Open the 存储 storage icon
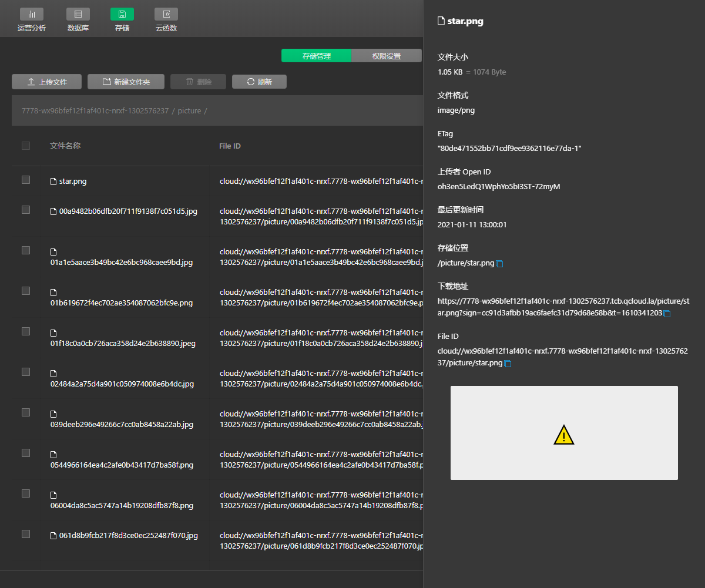The height and width of the screenshot is (588, 705). [122, 14]
